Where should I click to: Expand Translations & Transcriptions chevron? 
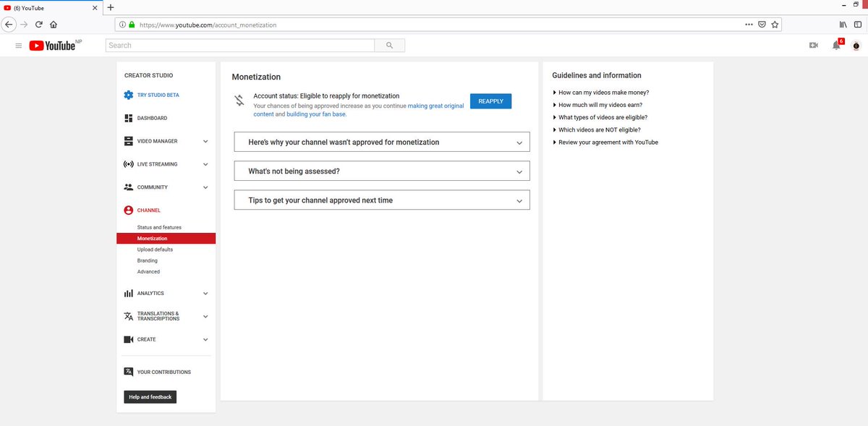205,316
